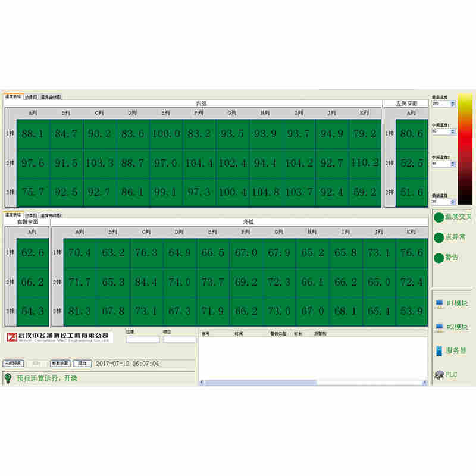Select the #2模块 computer icon

[439, 327]
